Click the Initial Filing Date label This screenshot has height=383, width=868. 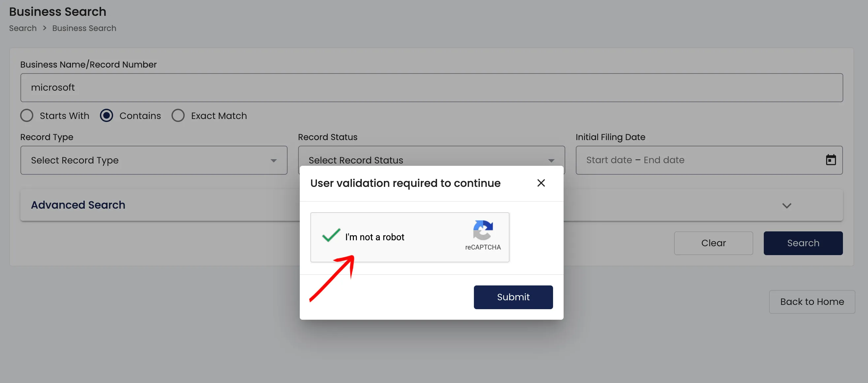(x=610, y=137)
